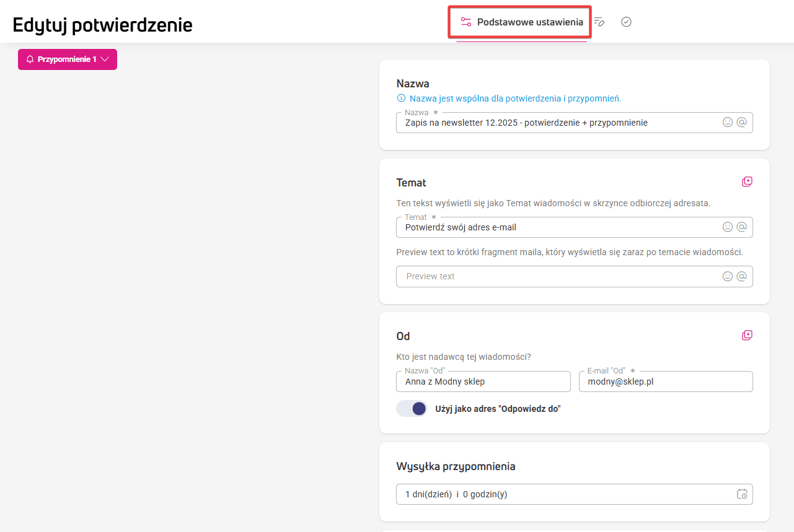794x532 pixels.
Task: Click the Preview text input field
Action: 558,276
